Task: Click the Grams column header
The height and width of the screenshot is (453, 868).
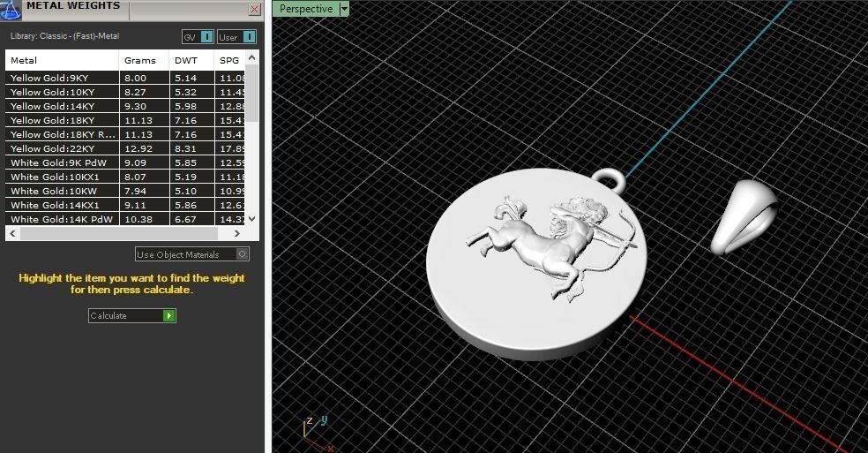Action: [x=144, y=60]
